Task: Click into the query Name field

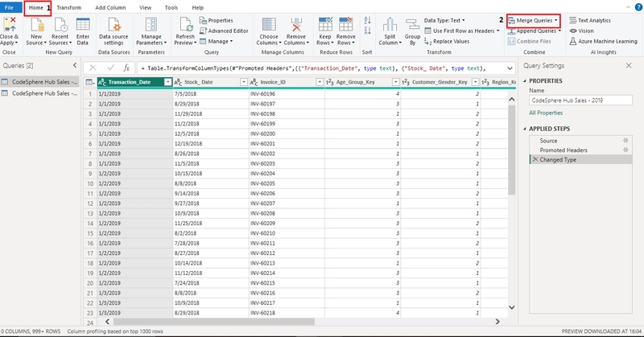Action: [580, 101]
